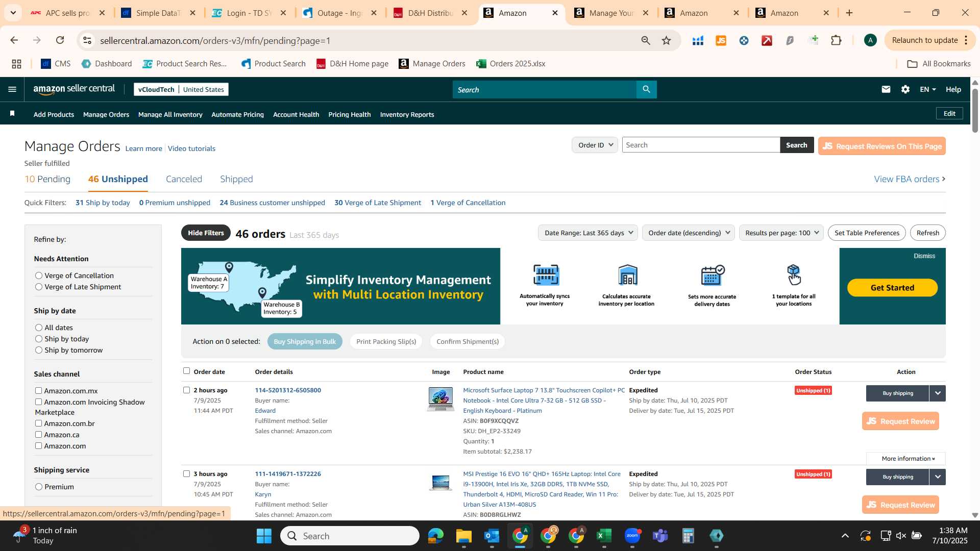Open File Explorer from taskbar
This screenshot has height=551, width=980.
463,536
